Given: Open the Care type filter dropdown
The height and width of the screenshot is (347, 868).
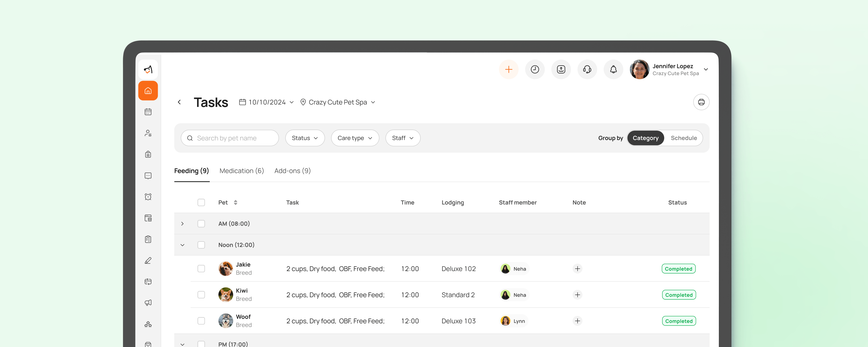Looking at the screenshot, I should coord(355,138).
